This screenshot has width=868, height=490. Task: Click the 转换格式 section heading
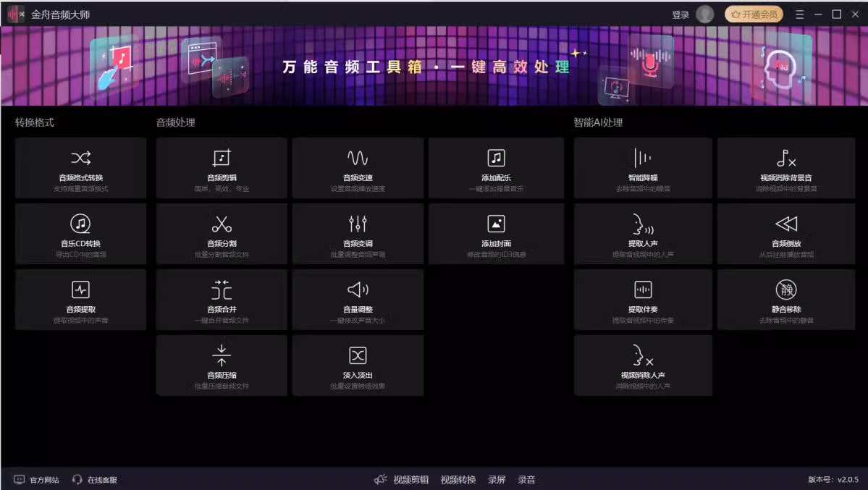pyautogui.click(x=34, y=122)
